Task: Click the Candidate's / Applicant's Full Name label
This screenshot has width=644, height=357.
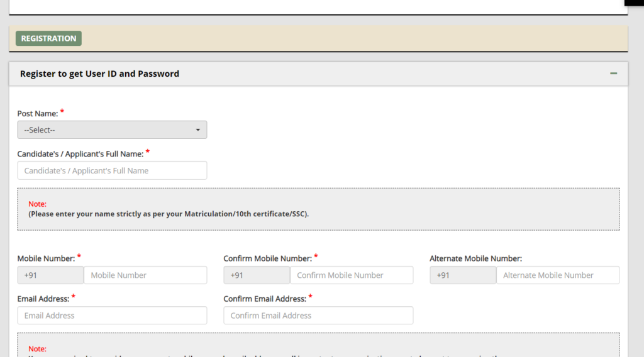Action: click(x=80, y=154)
